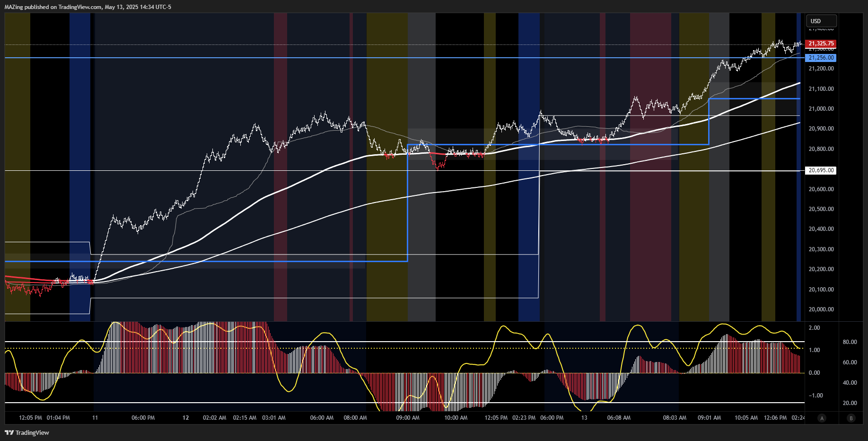The width and height of the screenshot is (868, 441).
Task: Click the 20,600.00 price axis label
Action: (x=821, y=189)
